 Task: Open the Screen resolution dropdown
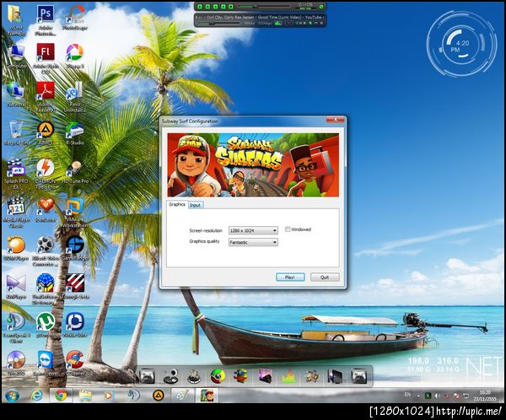[x=253, y=230]
